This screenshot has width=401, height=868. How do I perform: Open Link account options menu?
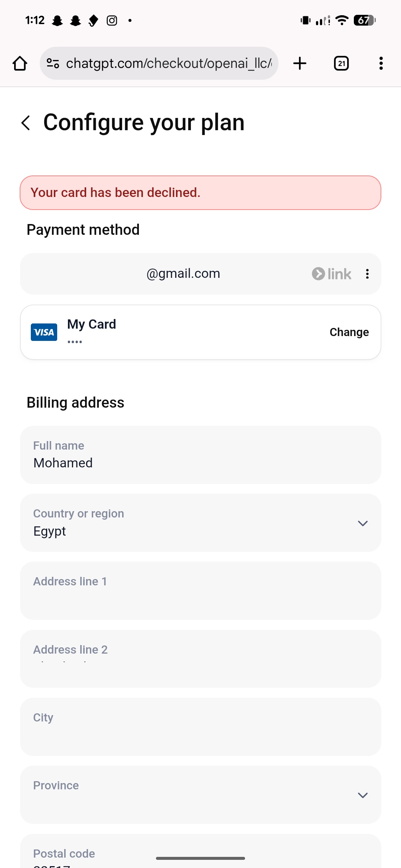[x=367, y=274]
